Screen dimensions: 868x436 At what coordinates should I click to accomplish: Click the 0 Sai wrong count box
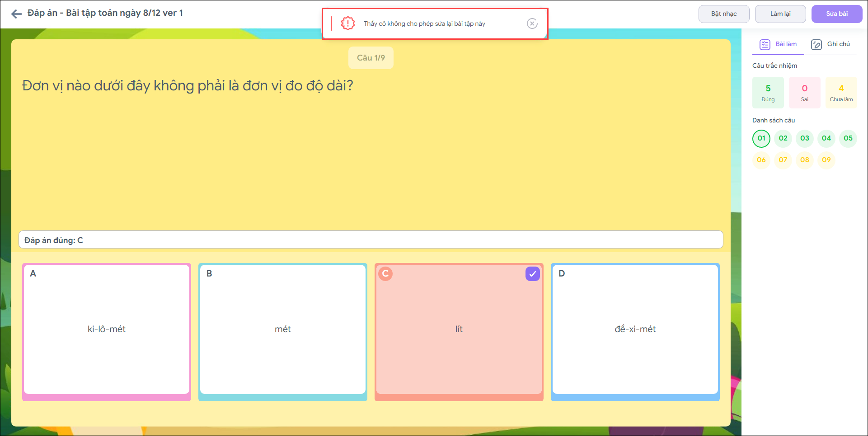point(805,93)
